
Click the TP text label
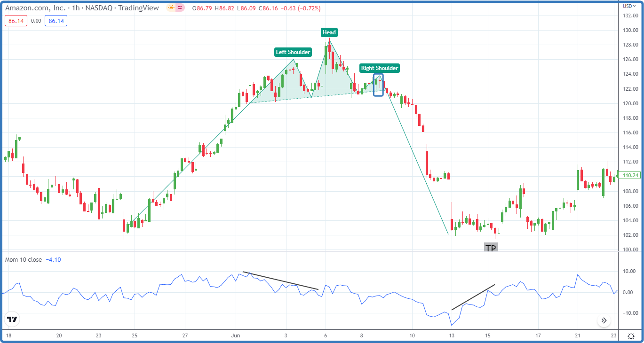click(x=491, y=248)
